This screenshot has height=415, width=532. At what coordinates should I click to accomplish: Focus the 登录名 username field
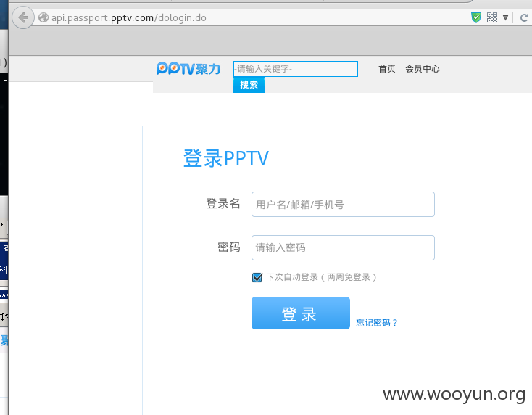[x=343, y=204]
